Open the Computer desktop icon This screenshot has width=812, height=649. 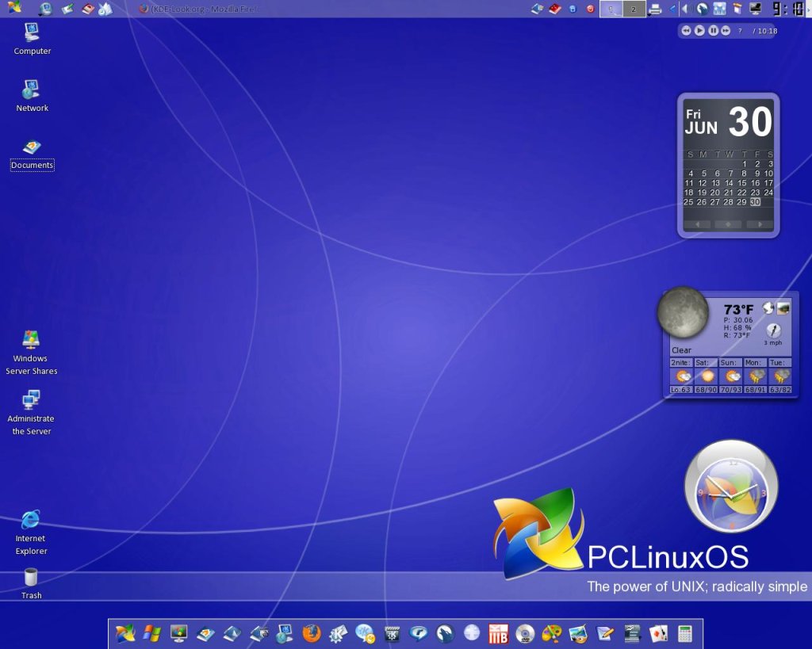(x=32, y=39)
